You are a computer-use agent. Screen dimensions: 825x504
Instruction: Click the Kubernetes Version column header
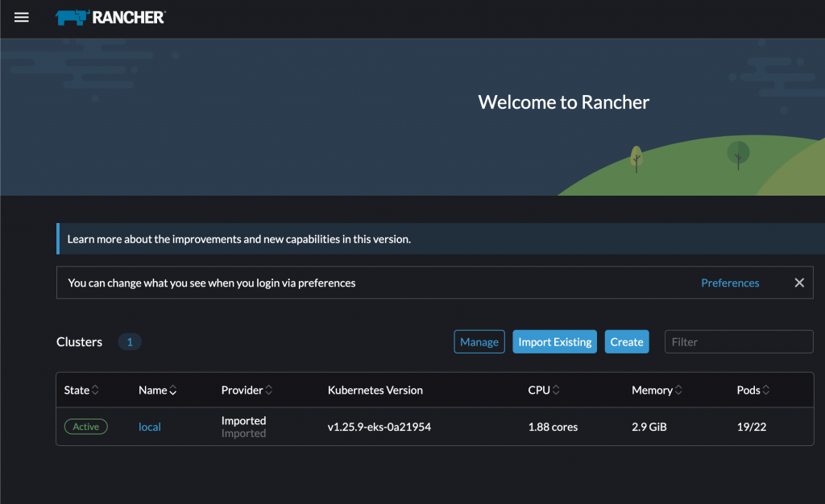pos(375,390)
